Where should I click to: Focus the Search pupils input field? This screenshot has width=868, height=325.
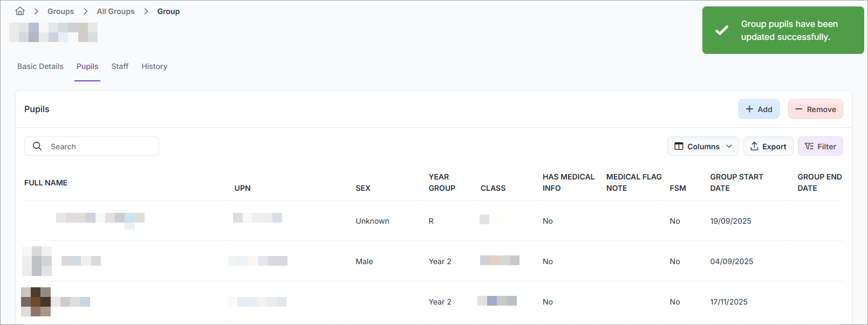100,147
